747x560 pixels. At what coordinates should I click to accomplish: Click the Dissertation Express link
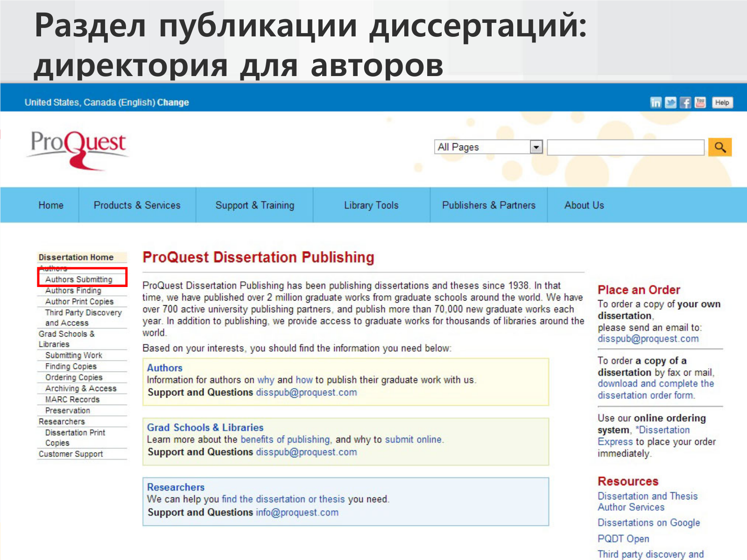tap(644, 436)
